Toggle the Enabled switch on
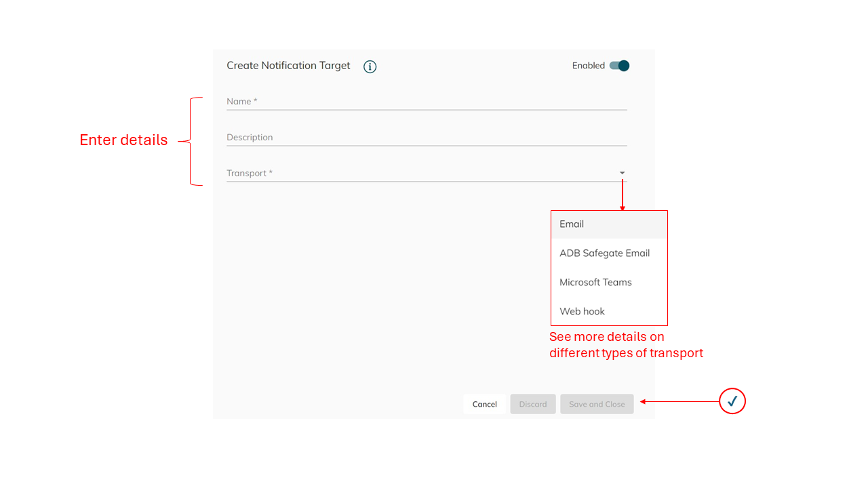 coord(619,66)
